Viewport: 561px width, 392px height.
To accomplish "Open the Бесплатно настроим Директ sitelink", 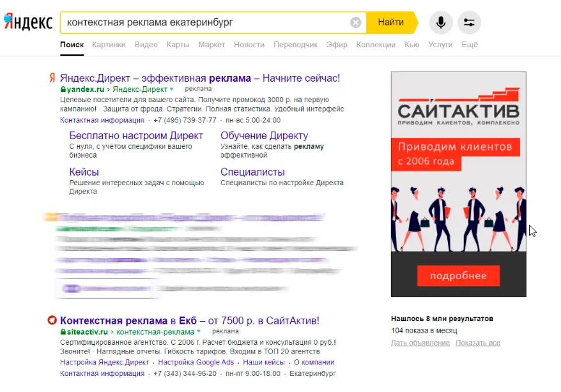I will click(x=136, y=135).
